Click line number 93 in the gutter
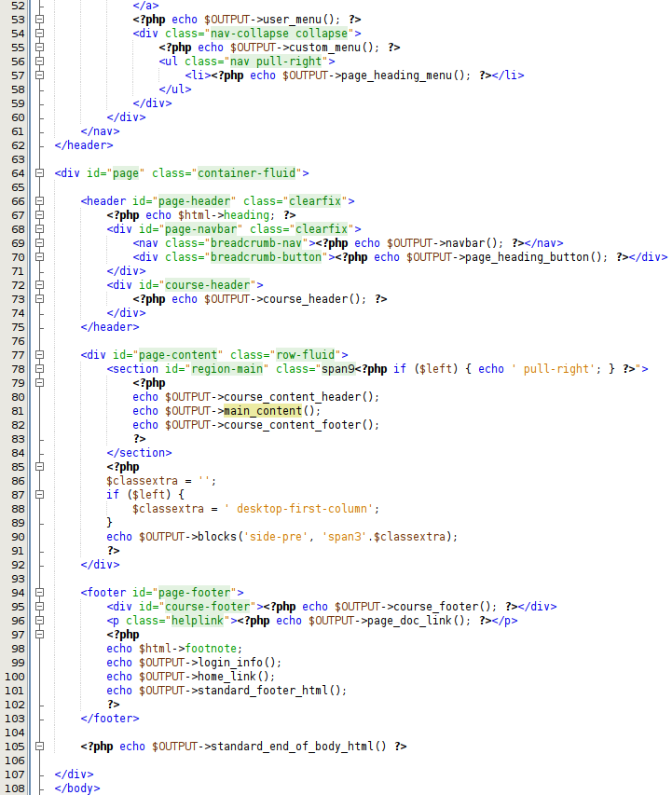672x795 pixels. [18, 579]
